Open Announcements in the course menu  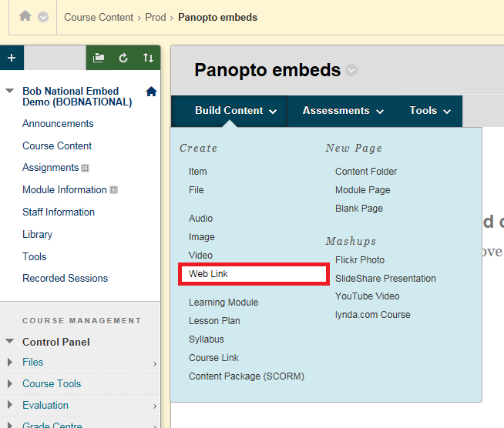(58, 124)
